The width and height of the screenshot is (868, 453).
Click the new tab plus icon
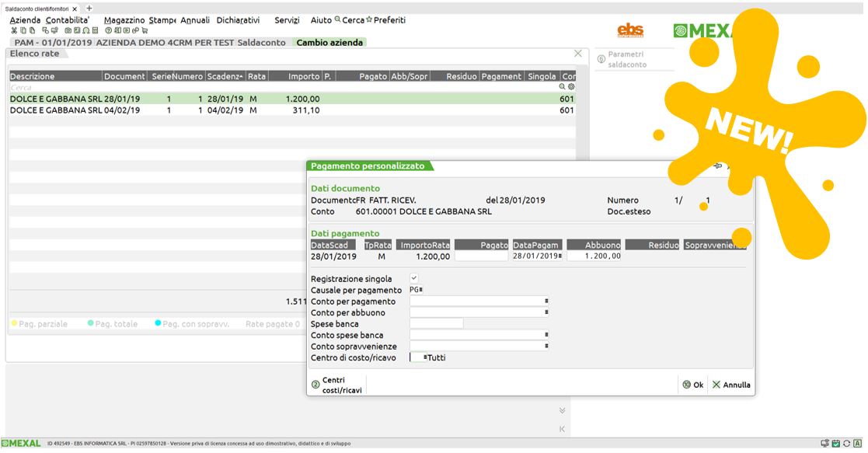pos(89,8)
